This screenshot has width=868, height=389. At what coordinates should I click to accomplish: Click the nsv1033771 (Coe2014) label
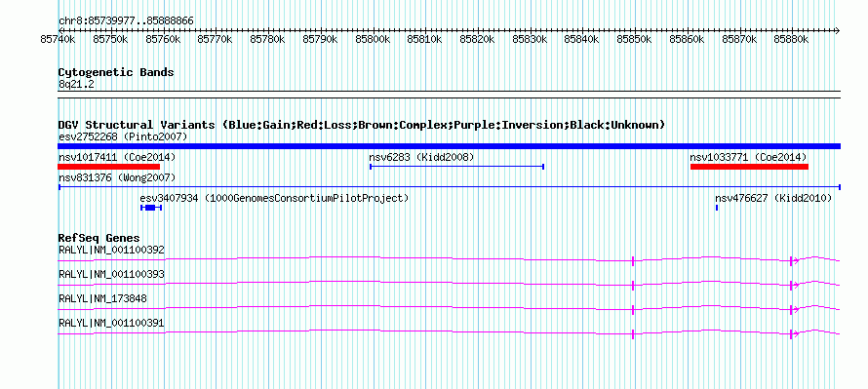748,157
